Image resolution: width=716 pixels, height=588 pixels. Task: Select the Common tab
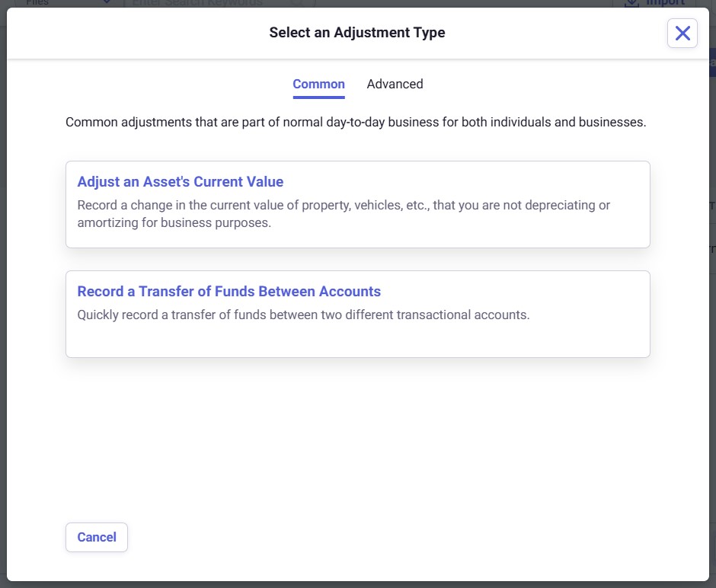coord(318,84)
